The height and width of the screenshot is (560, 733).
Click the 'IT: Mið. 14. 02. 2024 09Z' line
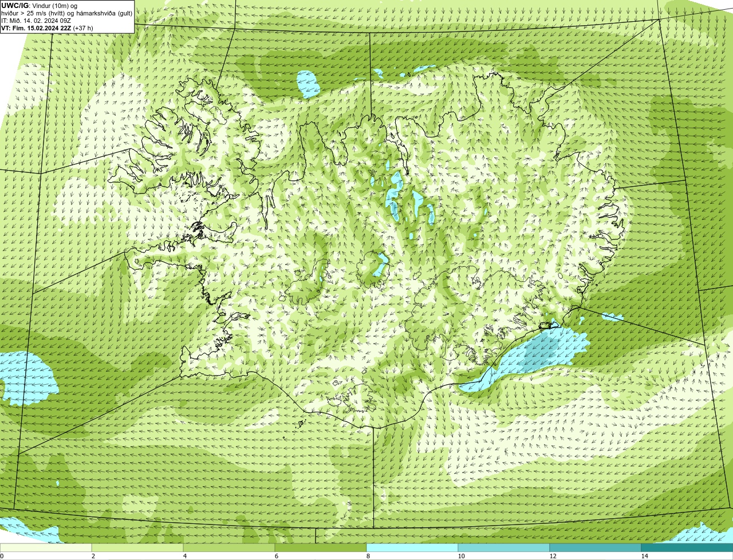click(x=36, y=21)
